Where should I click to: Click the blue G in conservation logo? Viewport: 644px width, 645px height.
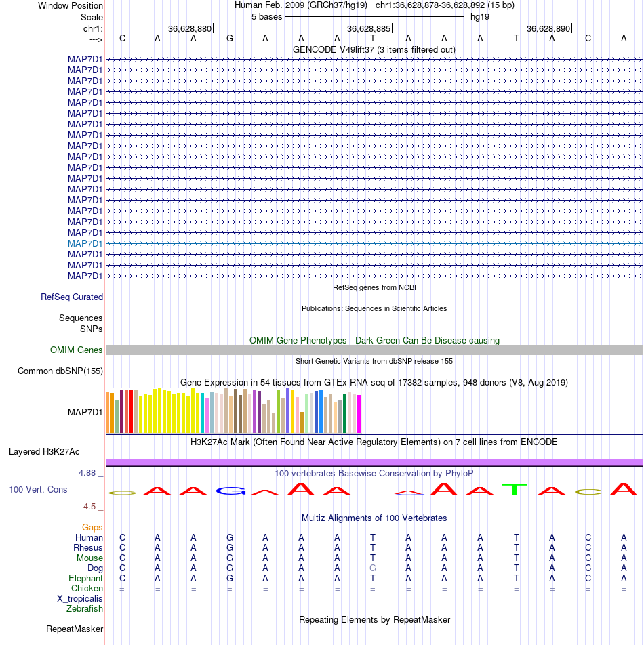tap(230, 491)
